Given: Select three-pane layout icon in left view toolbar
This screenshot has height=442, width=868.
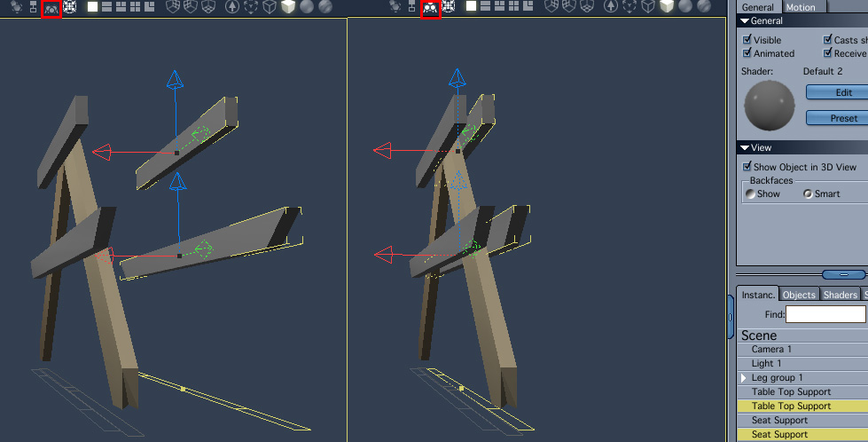Looking at the screenshot, I should point(121,6).
